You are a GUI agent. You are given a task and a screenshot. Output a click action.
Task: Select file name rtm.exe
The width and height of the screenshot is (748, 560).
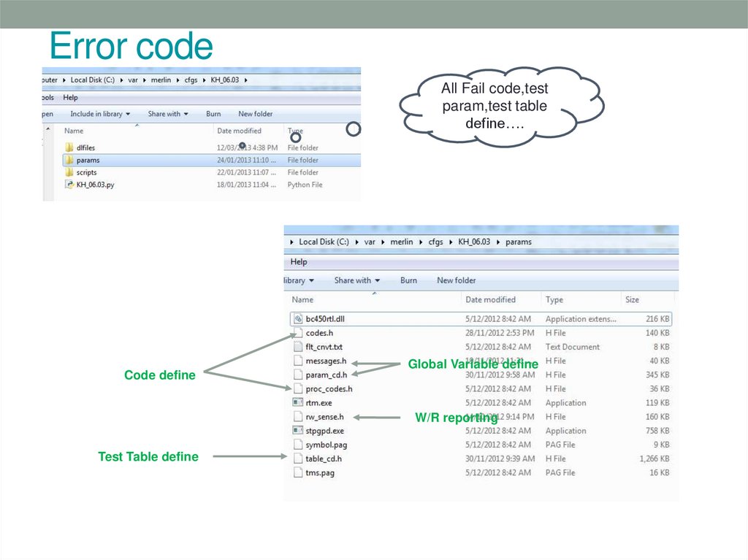tap(318, 403)
